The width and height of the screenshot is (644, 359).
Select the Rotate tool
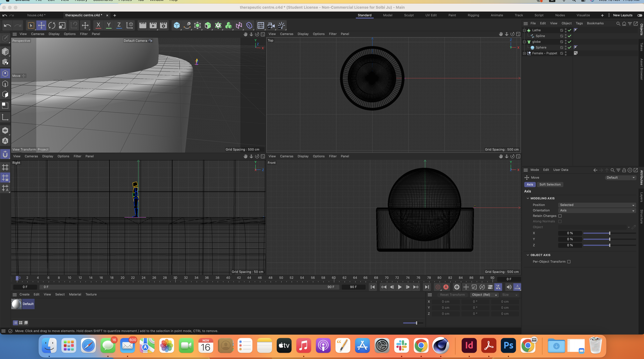(x=52, y=25)
